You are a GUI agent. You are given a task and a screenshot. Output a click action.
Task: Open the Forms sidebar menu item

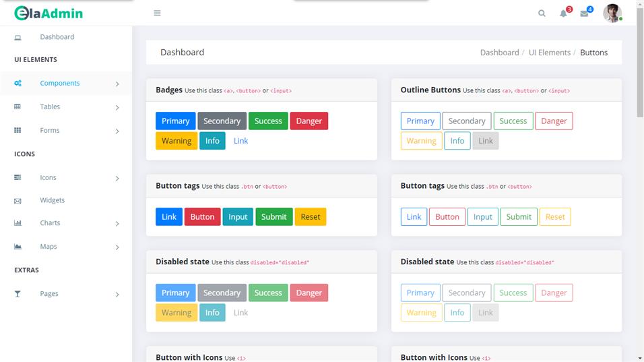50,131
